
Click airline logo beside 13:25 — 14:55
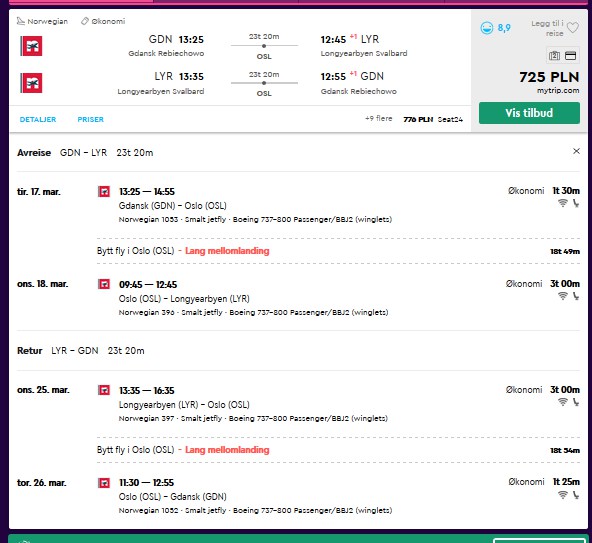tap(104, 191)
